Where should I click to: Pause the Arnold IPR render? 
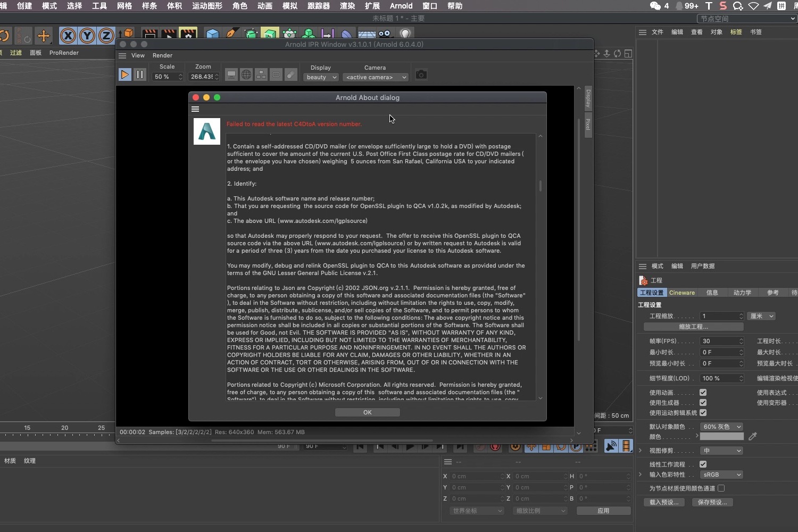coord(140,74)
